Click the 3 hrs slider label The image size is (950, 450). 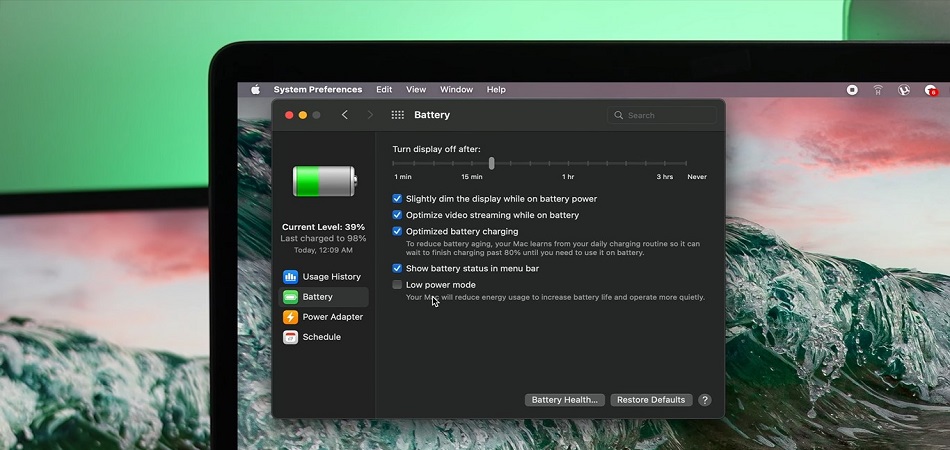point(665,177)
